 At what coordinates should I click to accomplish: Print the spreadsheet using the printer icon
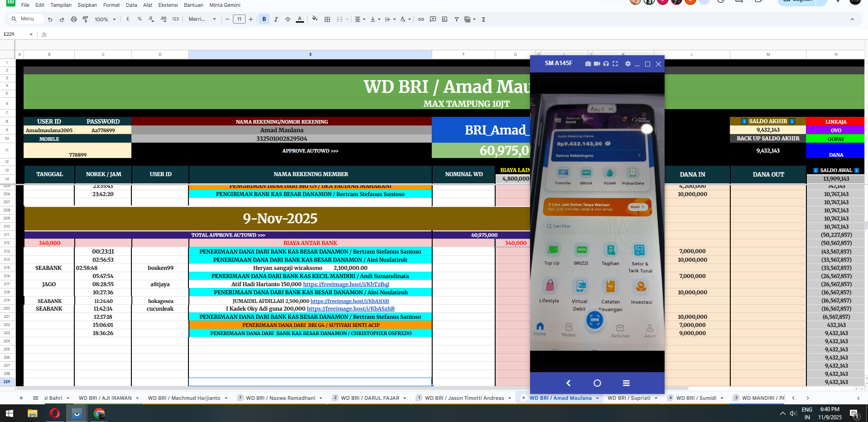click(x=73, y=19)
